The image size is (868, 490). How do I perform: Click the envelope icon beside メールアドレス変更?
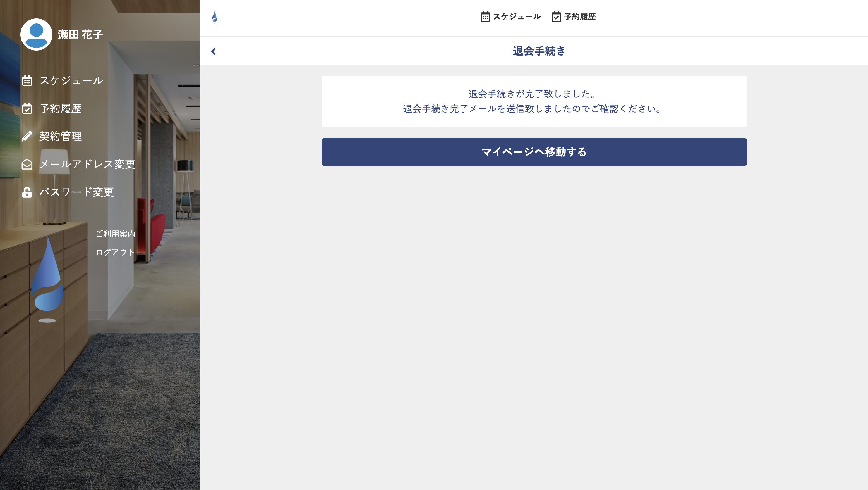pyautogui.click(x=27, y=164)
